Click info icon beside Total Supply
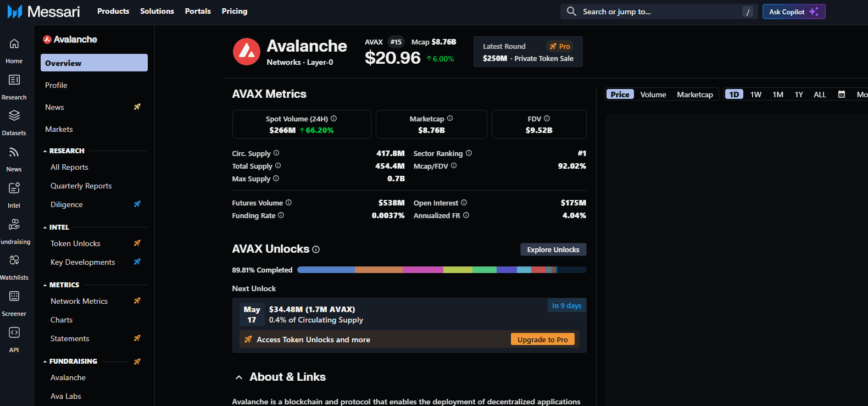The image size is (868, 406). point(278,166)
